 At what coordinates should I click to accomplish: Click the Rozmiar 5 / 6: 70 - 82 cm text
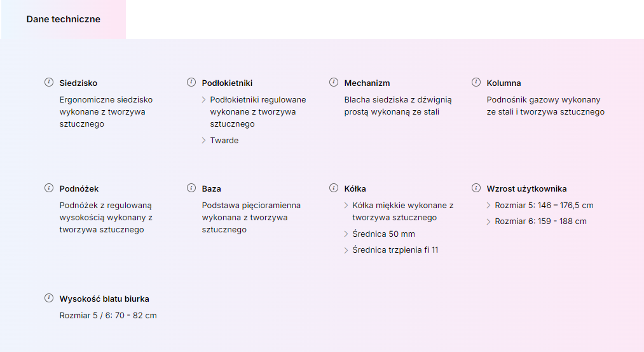click(x=108, y=316)
